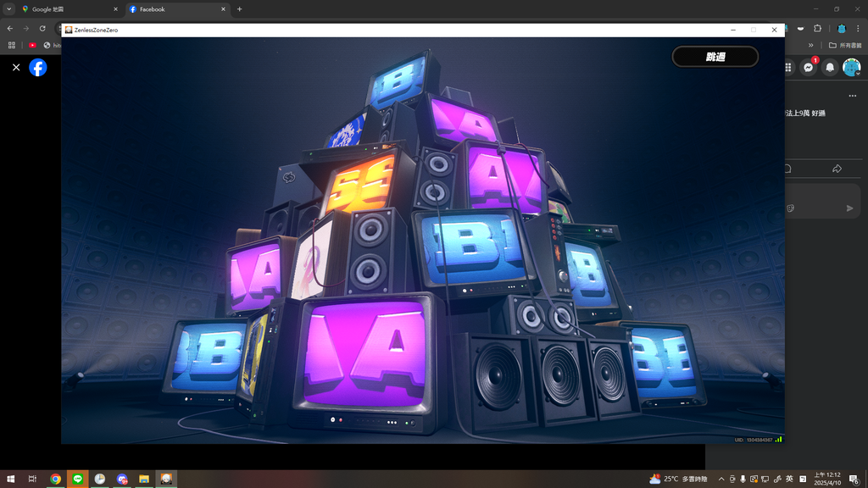Click the UID text in the game corner
This screenshot has width=868, height=488.
753,440
